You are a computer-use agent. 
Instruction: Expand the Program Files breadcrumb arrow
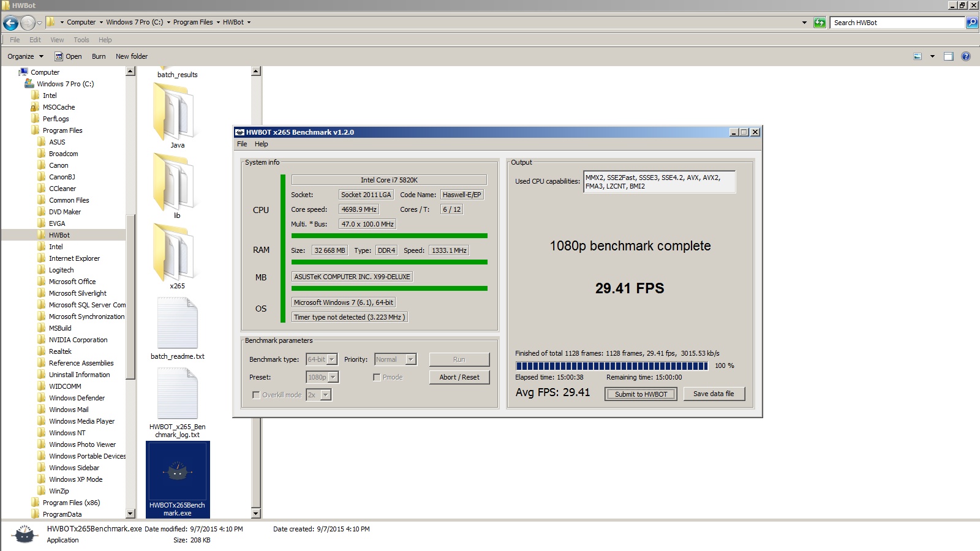(218, 23)
